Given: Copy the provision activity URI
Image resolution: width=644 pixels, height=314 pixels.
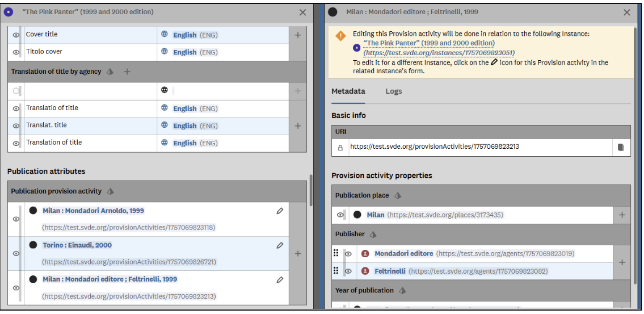Looking at the screenshot, I should pos(620,147).
